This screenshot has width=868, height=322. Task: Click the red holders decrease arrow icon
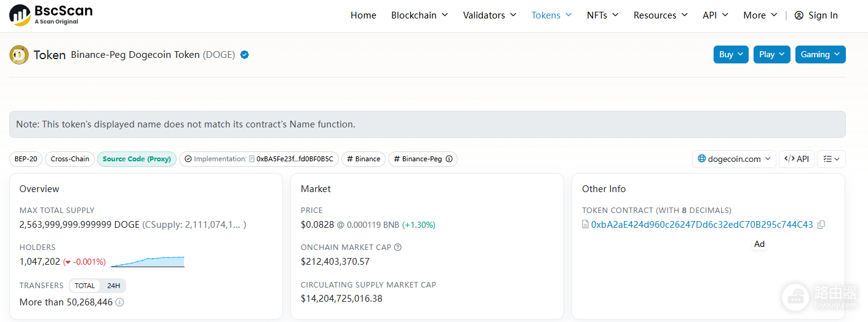68,262
